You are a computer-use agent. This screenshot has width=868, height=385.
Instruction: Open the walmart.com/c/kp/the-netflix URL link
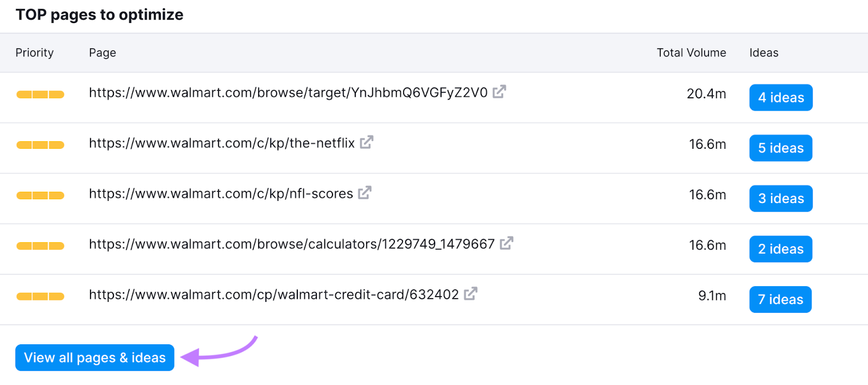pyautogui.click(x=222, y=143)
